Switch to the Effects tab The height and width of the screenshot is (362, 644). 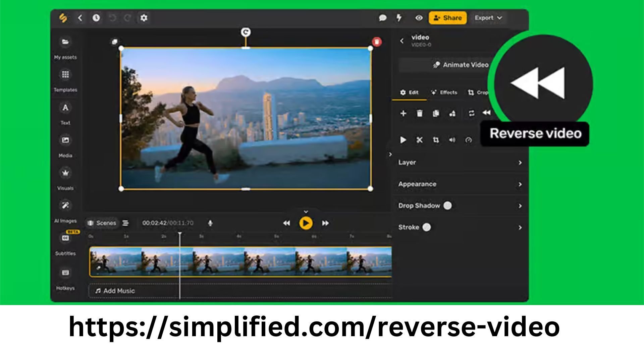coord(444,93)
